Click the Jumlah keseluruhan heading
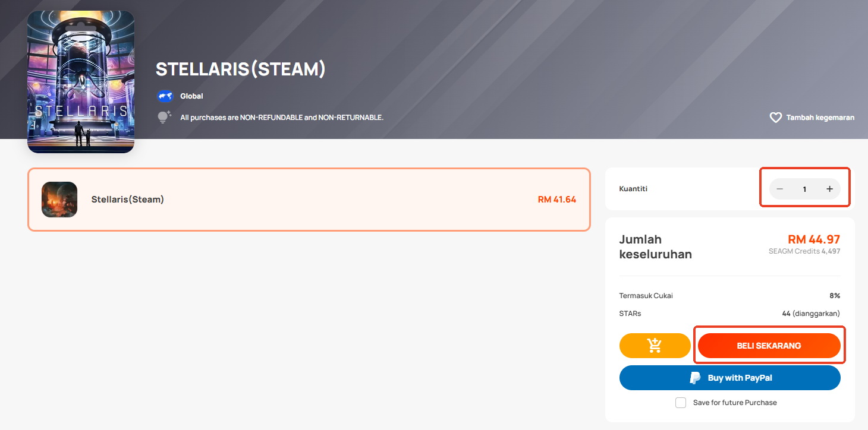The height and width of the screenshot is (430, 868). (x=656, y=247)
